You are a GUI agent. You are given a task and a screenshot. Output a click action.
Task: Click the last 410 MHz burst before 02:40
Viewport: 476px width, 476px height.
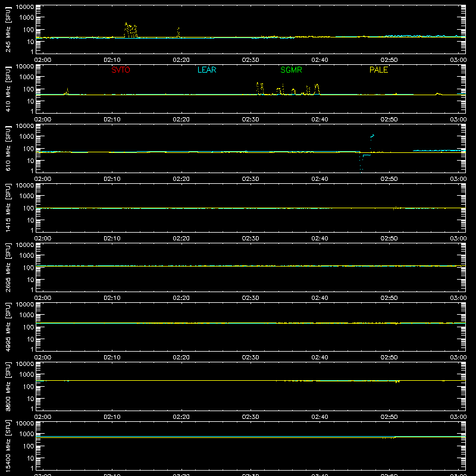pos(317,89)
